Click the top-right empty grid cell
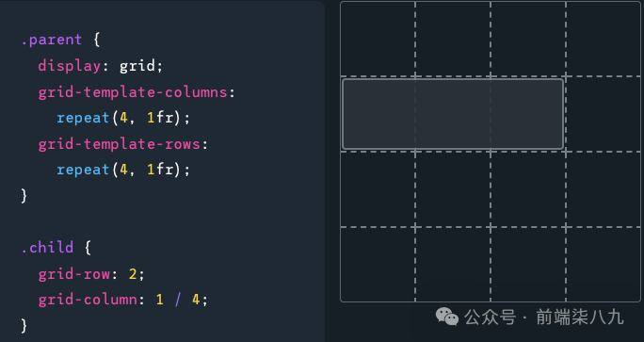The width and height of the screenshot is (644, 342). click(x=603, y=39)
